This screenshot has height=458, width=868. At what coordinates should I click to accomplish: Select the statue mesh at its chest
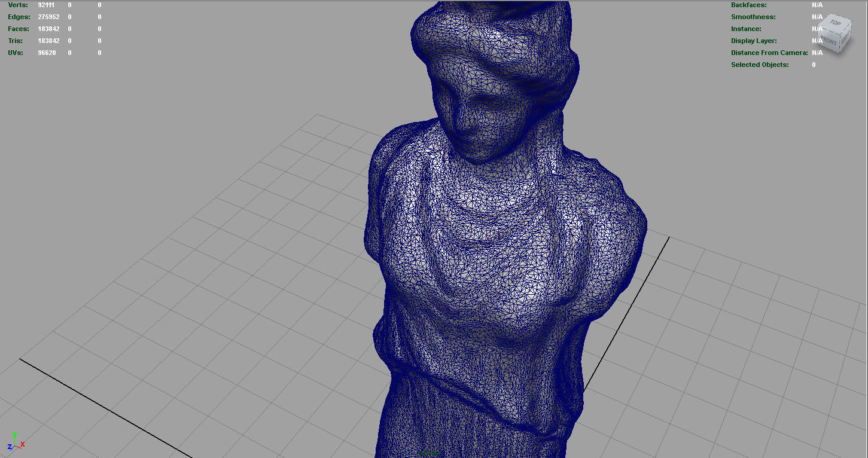pyautogui.click(x=497, y=251)
